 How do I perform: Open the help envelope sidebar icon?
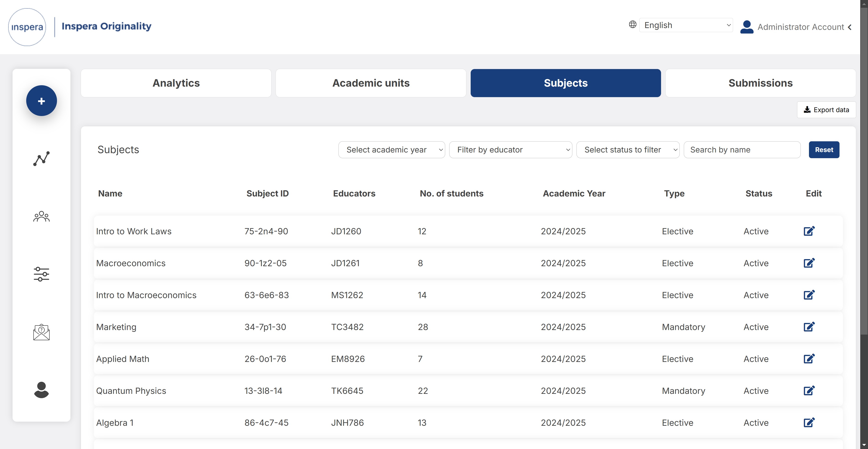(41, 332)
